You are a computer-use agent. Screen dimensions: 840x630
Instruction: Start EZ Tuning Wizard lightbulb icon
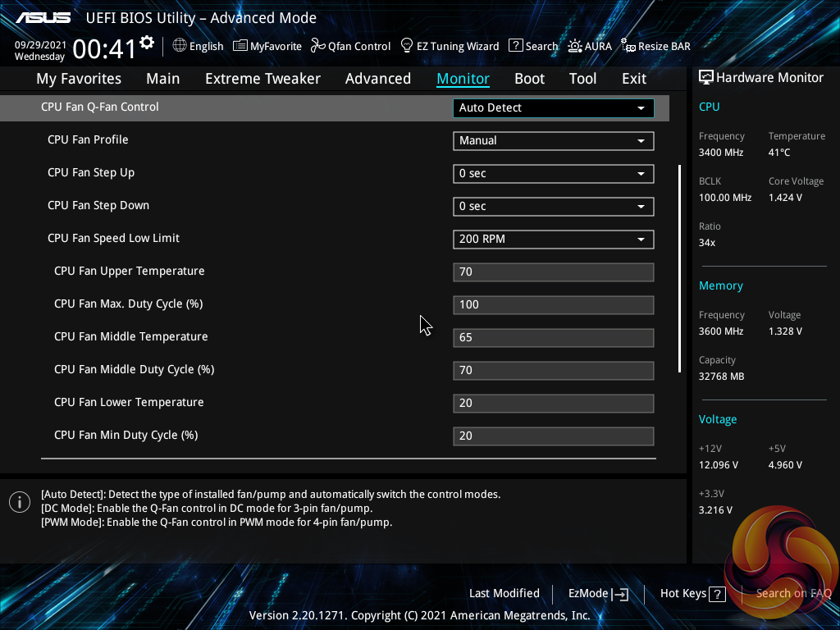[407, 46]
